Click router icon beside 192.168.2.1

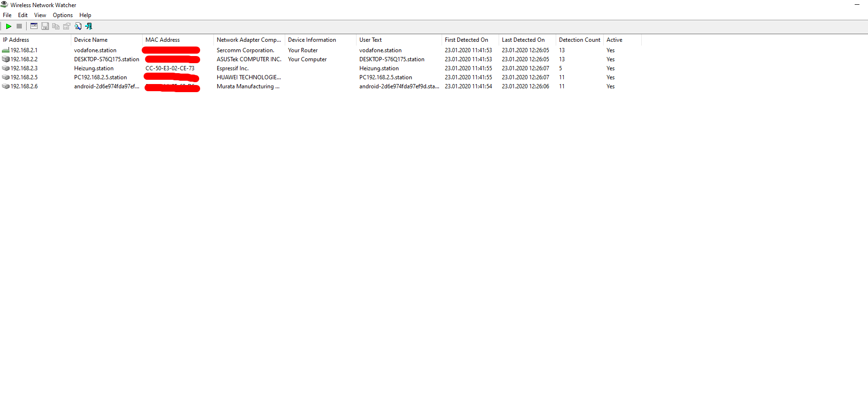(6, 50)
